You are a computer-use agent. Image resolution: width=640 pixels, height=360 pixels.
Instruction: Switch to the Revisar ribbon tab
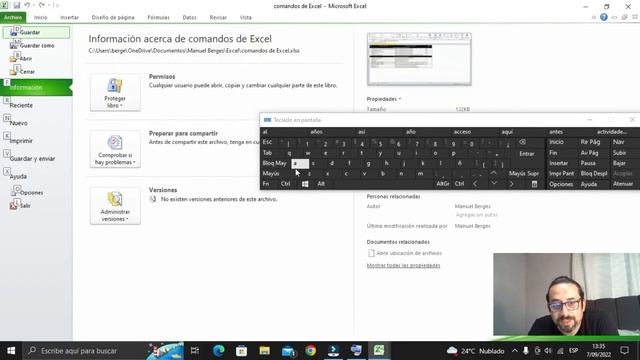[x=218, y=17]
